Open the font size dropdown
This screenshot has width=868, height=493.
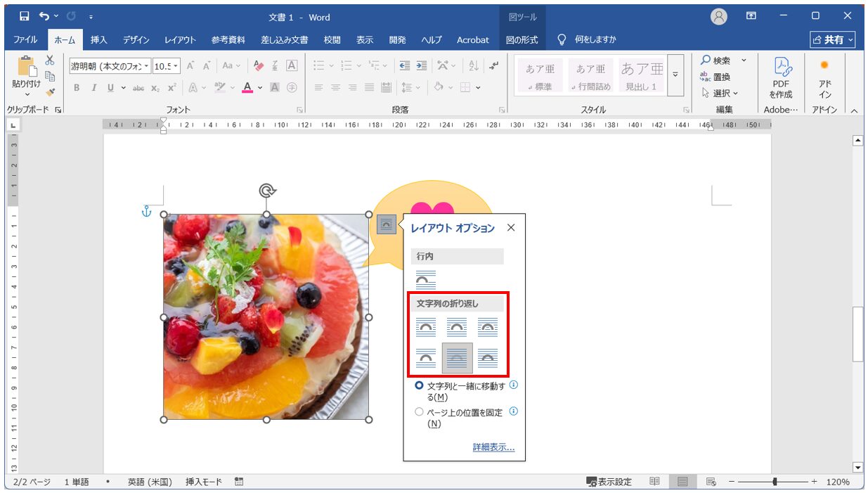point(176,65)
